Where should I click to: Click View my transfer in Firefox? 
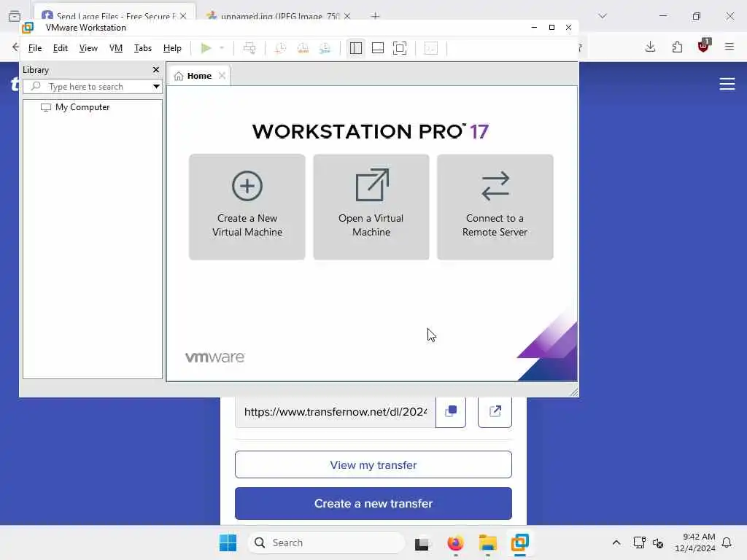[x=373, y=464]
